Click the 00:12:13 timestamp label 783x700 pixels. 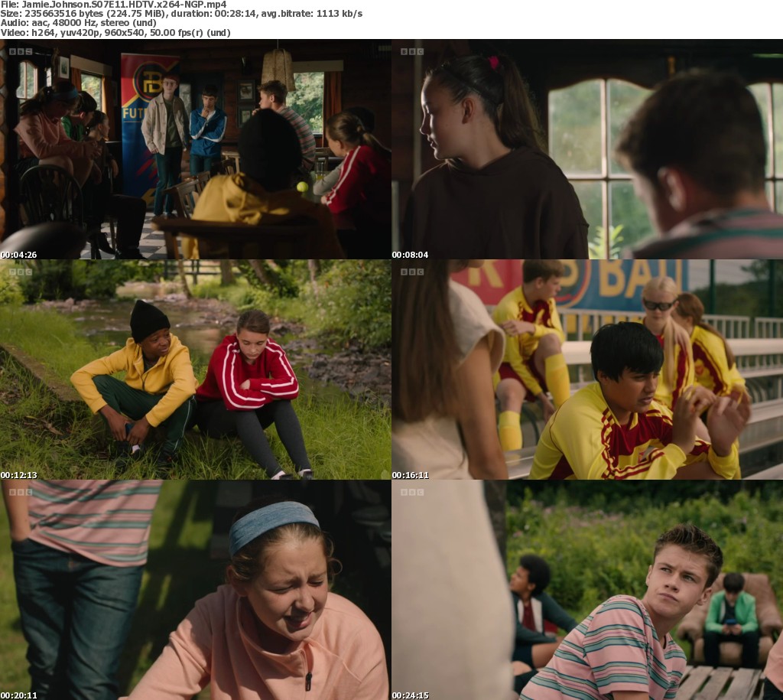(x=18, y=475)
